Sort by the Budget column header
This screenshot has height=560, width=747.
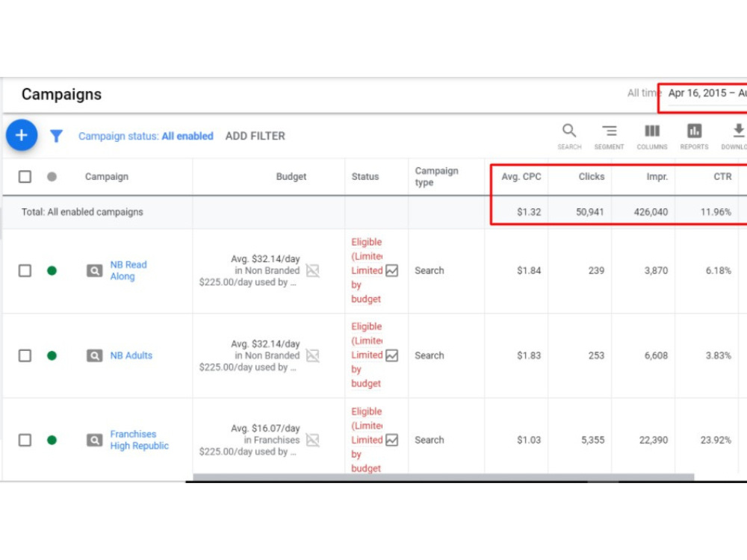coord(291,177)
